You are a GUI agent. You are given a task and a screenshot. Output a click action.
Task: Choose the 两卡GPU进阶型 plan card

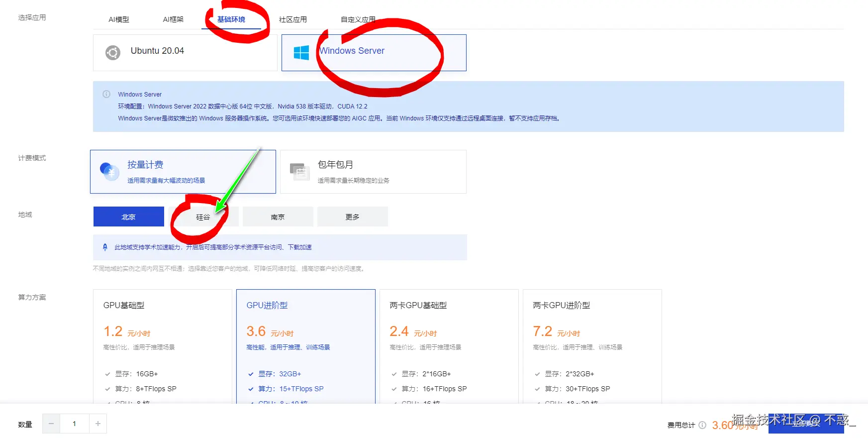[x=592, y=346]
